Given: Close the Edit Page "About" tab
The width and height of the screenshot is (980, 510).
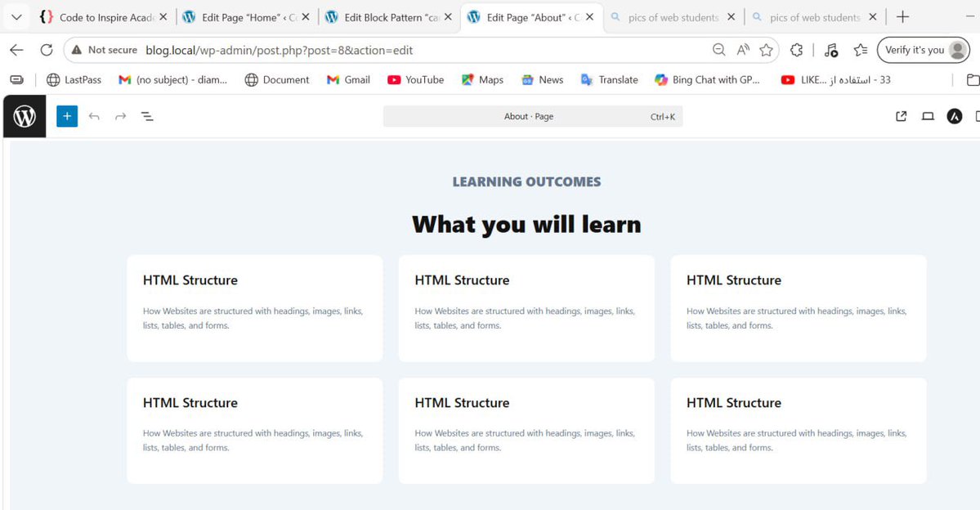Looking at the screenshot, I should [589, 17].
